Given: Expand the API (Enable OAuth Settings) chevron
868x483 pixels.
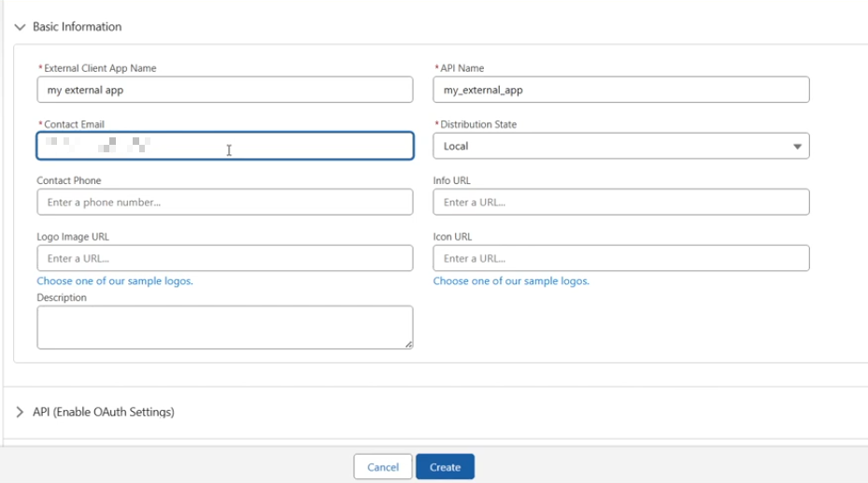Looking at the screenshot, I should coord(20,412).
